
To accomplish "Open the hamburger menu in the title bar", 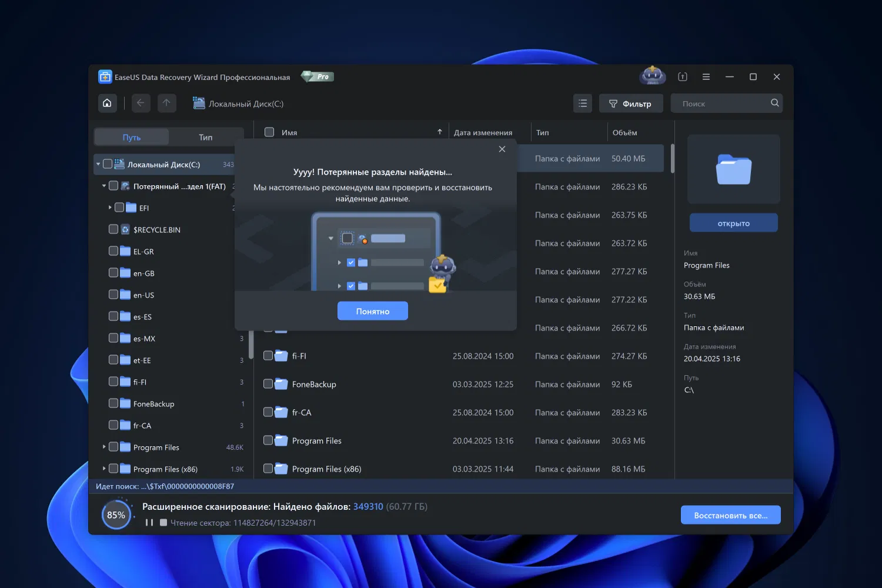I will pyautogui.click(x=706, y=77).
